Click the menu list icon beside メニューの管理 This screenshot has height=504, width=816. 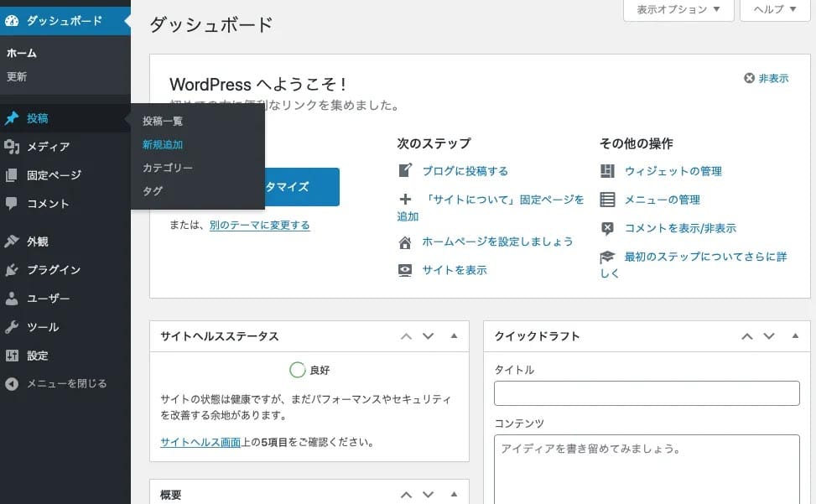point(607,200)
